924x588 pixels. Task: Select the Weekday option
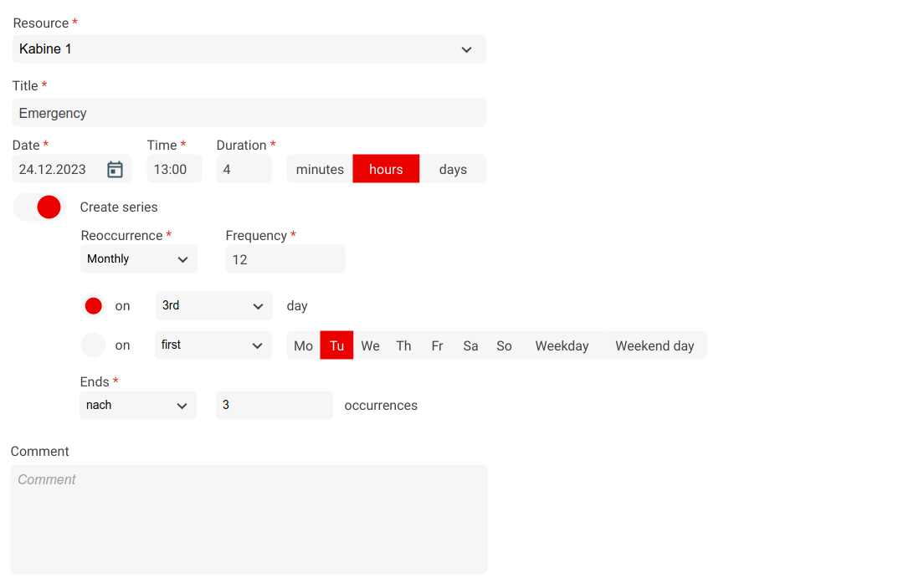(562, 346)
